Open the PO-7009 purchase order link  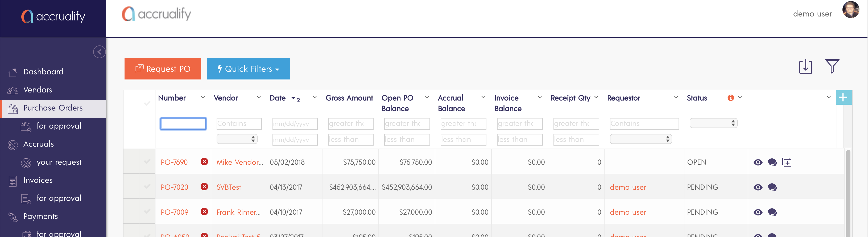[174, 213]
